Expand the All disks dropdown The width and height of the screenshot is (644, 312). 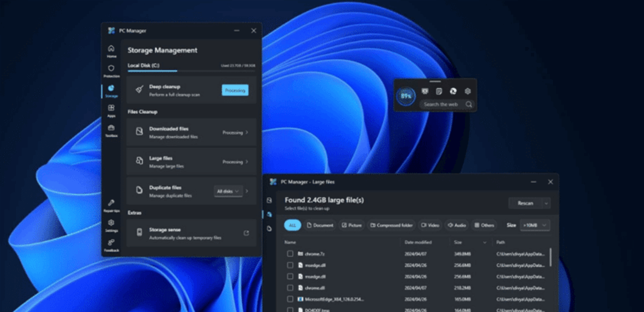click(x=228, y=191)
